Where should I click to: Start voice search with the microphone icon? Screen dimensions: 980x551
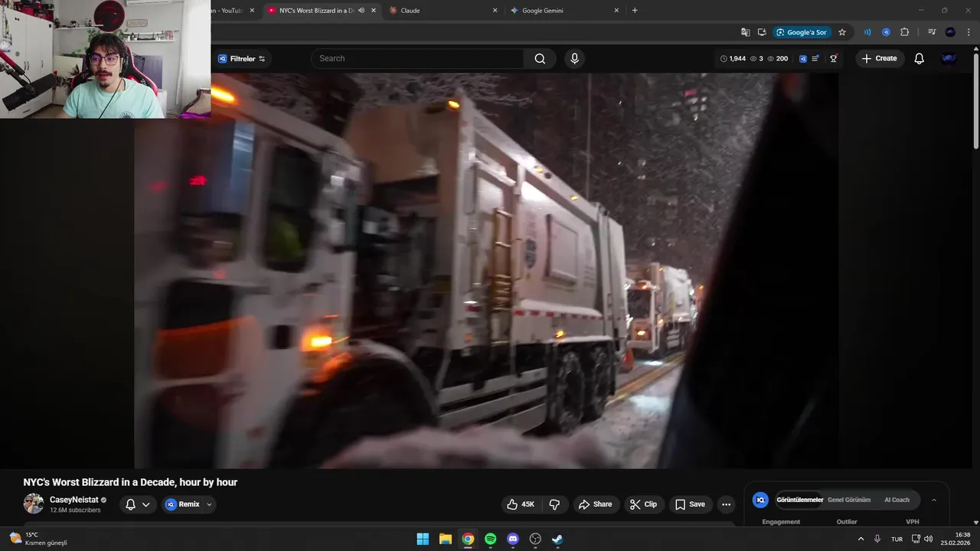tap(574, 59)
